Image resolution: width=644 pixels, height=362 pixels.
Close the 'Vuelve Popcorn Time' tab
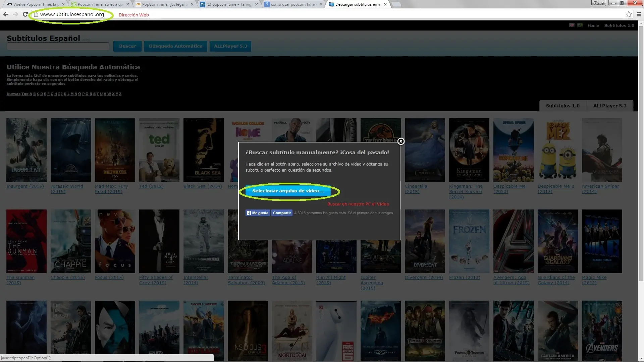click(x=62, y=4)
